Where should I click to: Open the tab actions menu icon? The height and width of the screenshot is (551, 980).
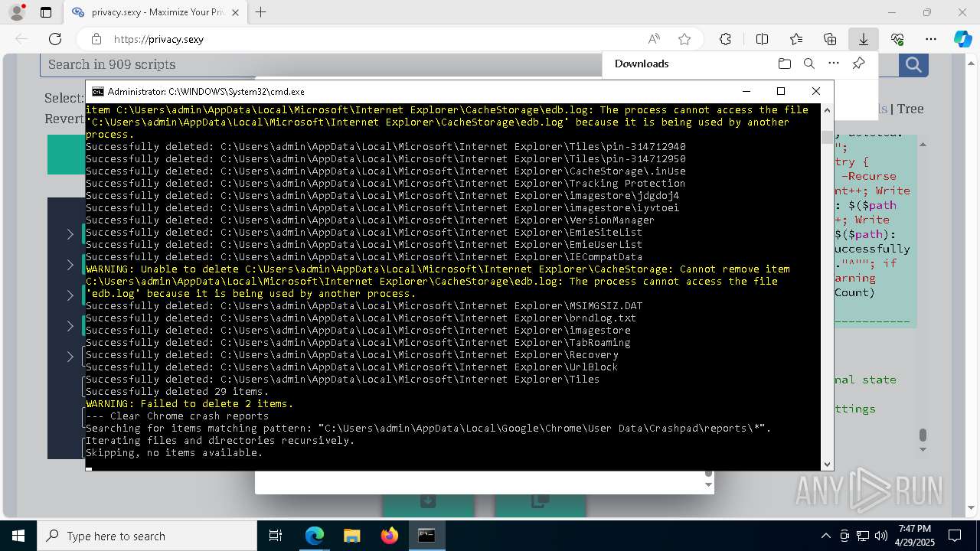46,12
